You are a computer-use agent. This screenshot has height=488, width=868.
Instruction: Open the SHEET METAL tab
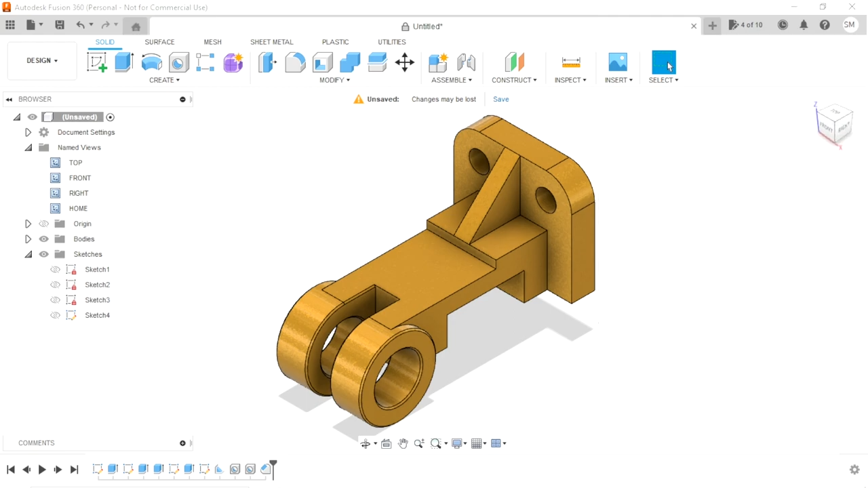[x=271, y=42]
